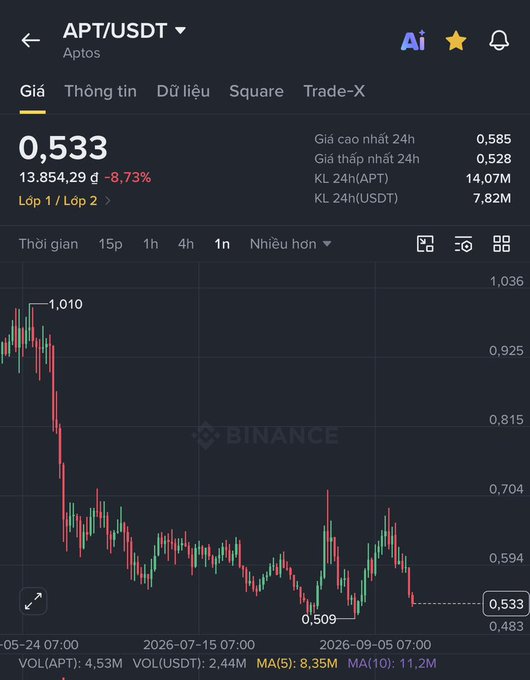Toggle the favorite star icon
Viewport: 530px width, 680px height.
(x=456, y=41)
